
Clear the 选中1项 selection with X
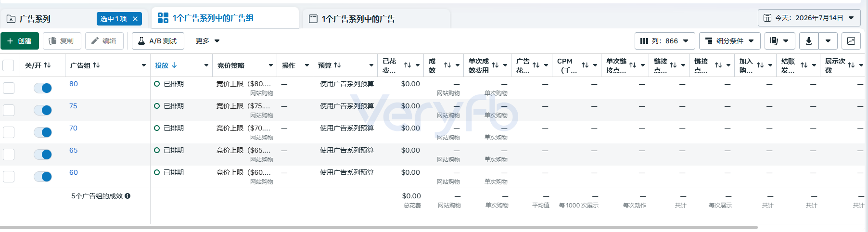pyautogui.click(x=135, y=19)
